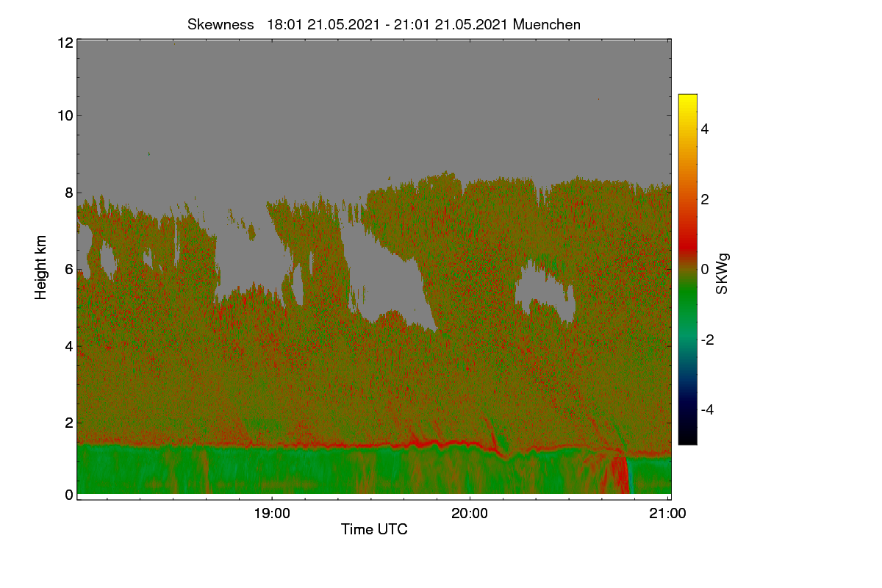Click the colorbar tick label 2
The image size is (882, 588).
704,199
